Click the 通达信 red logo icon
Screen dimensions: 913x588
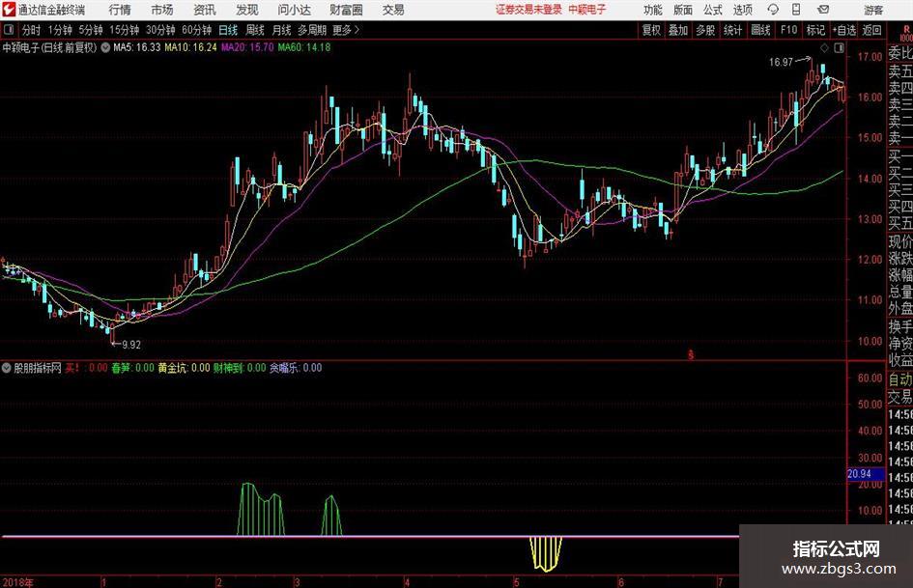(9, 10)
